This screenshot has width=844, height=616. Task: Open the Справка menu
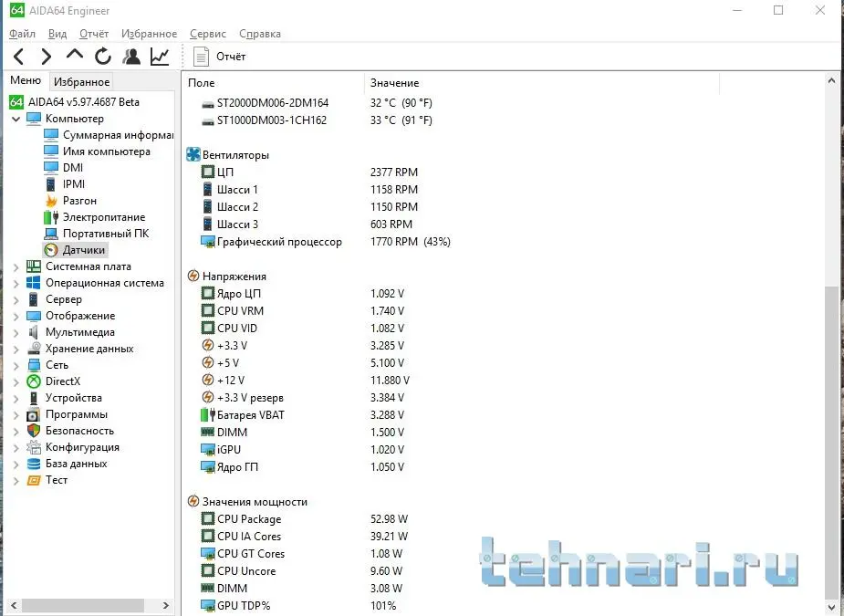(x=260, y=34)
